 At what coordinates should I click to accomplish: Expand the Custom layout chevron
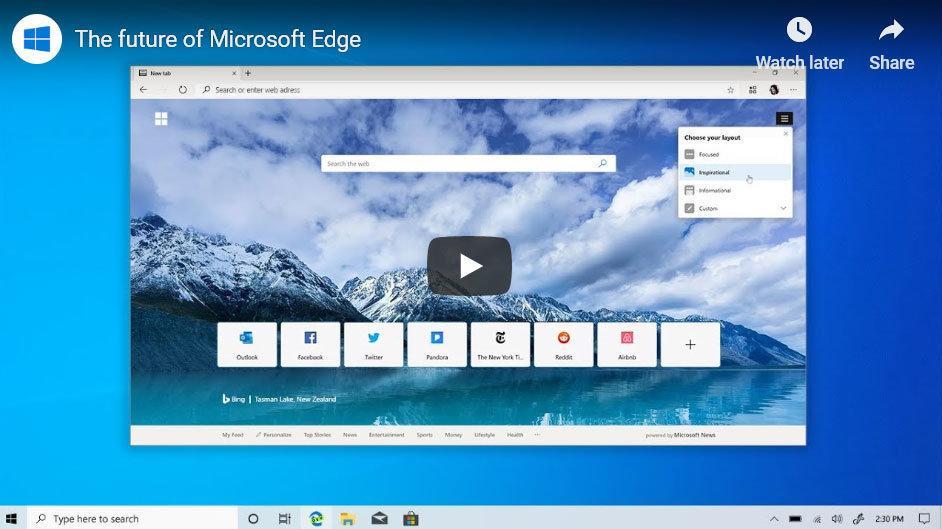click(783, 208)
